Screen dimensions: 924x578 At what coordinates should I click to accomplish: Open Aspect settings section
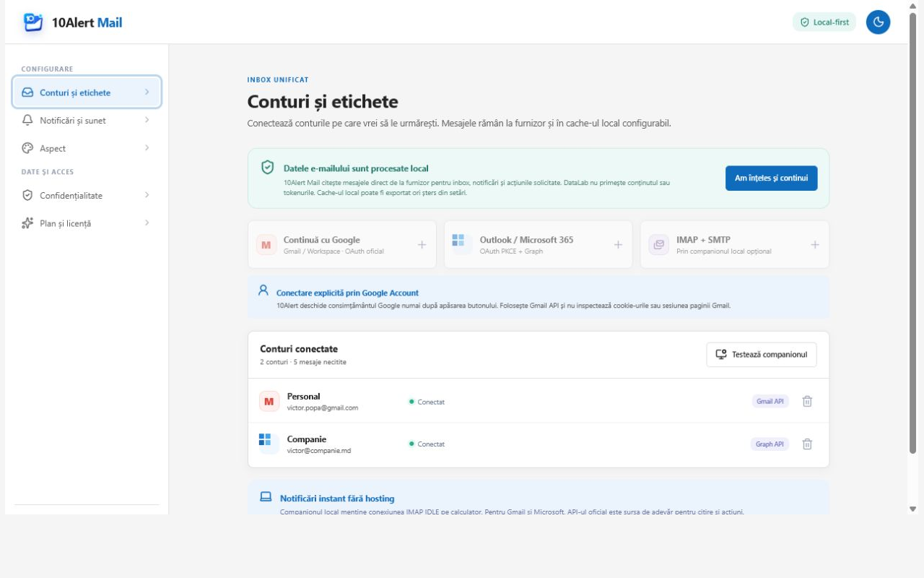click(x=87, y=148)
